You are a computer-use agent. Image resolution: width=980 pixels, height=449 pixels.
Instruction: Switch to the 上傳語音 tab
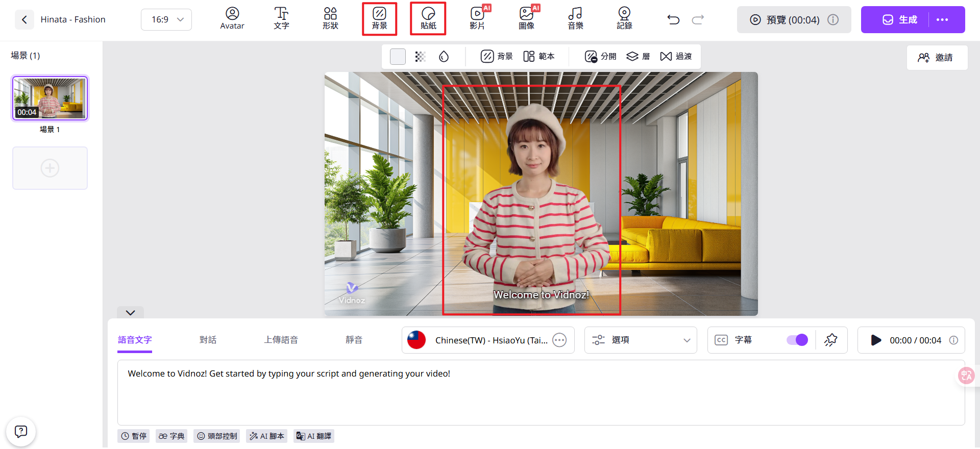click(x=281, y=340)
